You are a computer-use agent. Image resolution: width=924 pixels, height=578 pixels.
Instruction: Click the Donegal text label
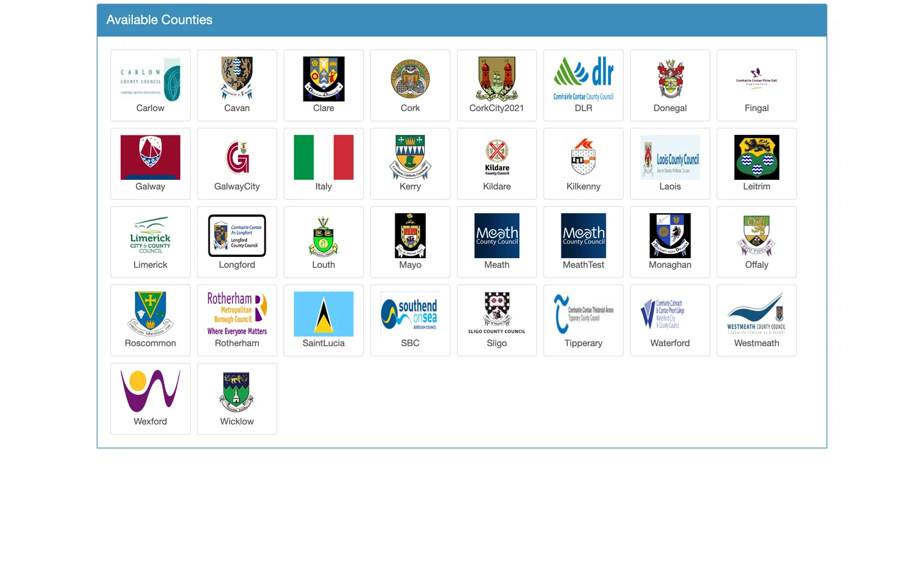pos(670,108)
